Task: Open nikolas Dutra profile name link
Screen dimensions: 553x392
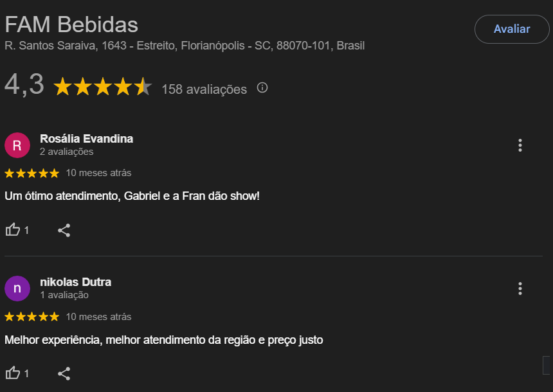Action: [x=75, y=282]
